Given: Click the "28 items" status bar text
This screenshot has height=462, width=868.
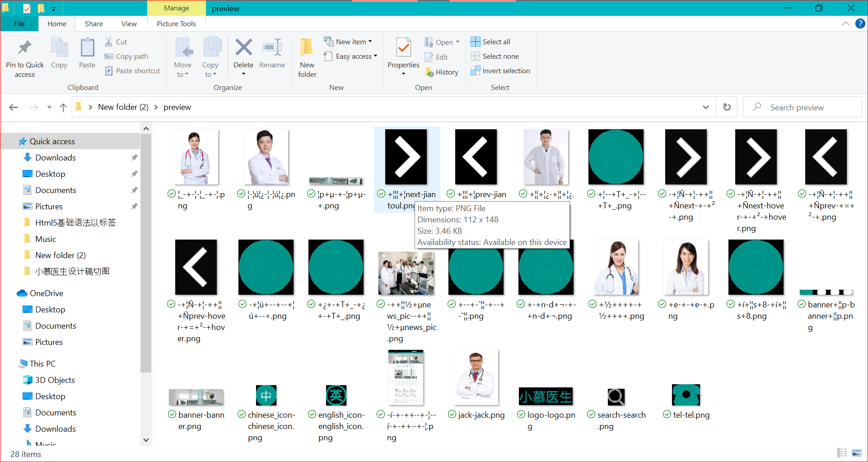Looking at the screenshot, I should point(25,454).
